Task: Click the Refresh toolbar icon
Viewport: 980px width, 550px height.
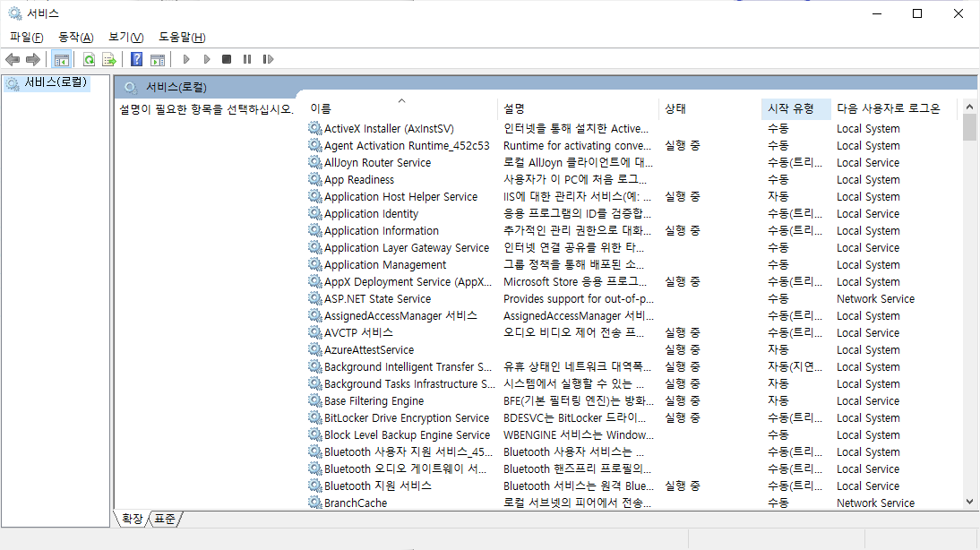Action: (89, 59)
